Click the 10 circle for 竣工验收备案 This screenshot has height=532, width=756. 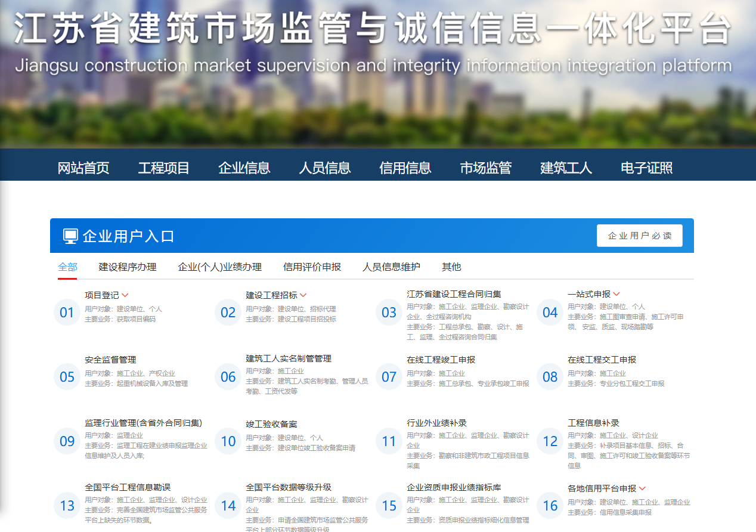click(x=228, y=441)
